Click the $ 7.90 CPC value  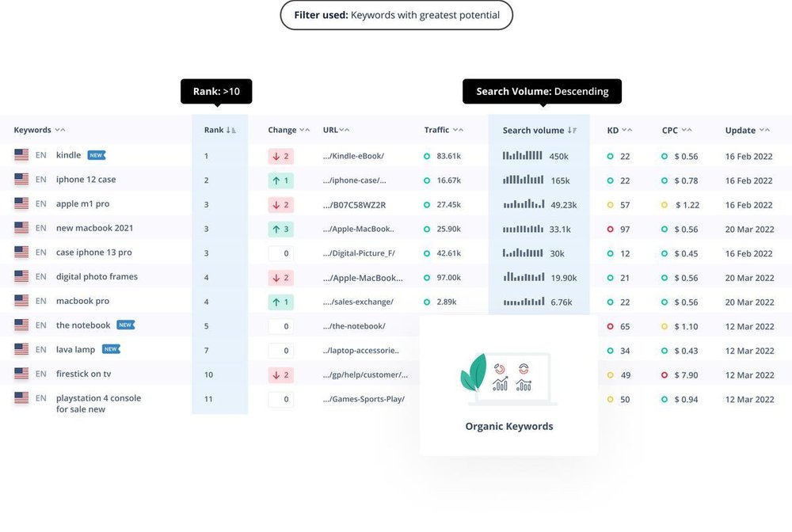[686, 375]
